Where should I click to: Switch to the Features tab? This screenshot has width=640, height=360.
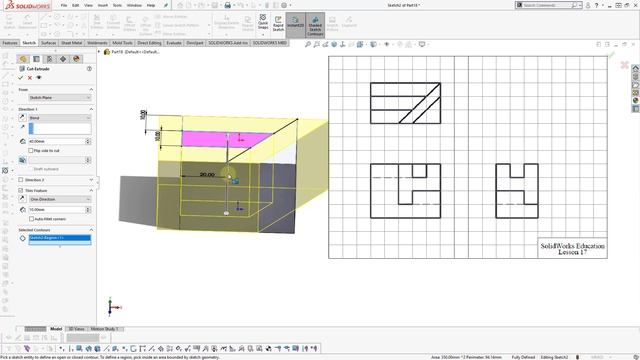tap(10, 43)
